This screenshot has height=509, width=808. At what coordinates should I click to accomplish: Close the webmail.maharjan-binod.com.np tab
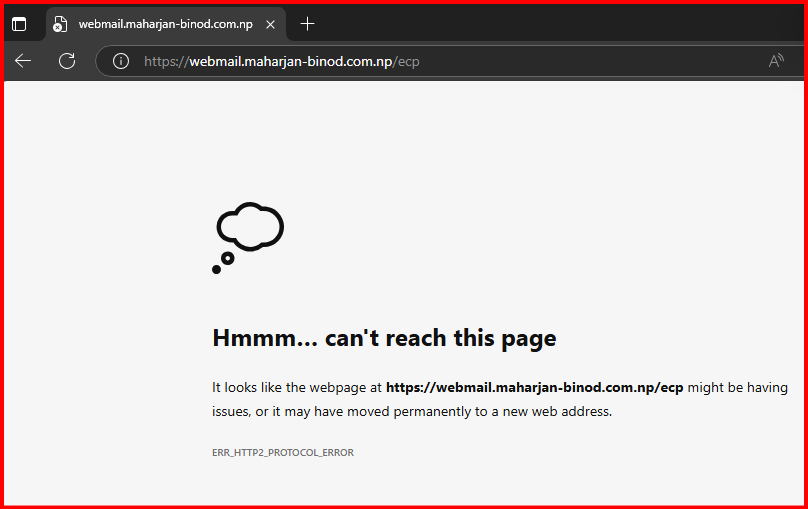270,24
